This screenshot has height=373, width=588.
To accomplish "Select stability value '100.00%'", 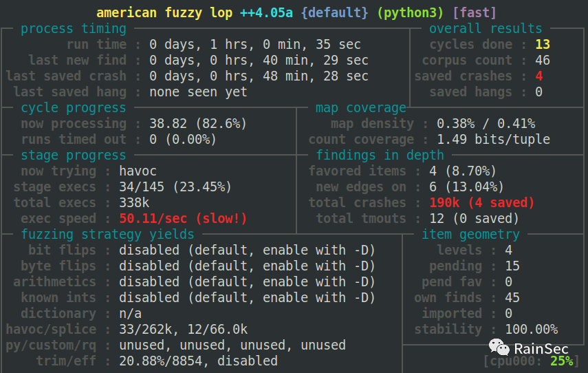I will [x=532, y=329].
